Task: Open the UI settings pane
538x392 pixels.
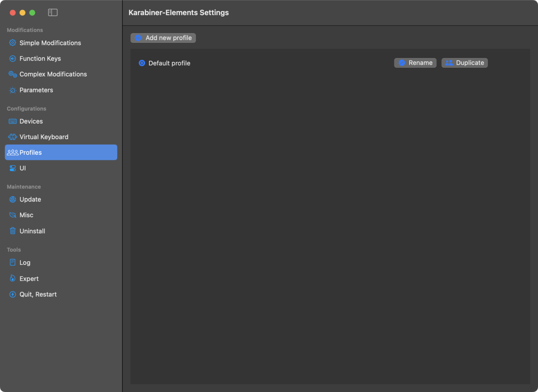Action: click(x=61, y=168)
